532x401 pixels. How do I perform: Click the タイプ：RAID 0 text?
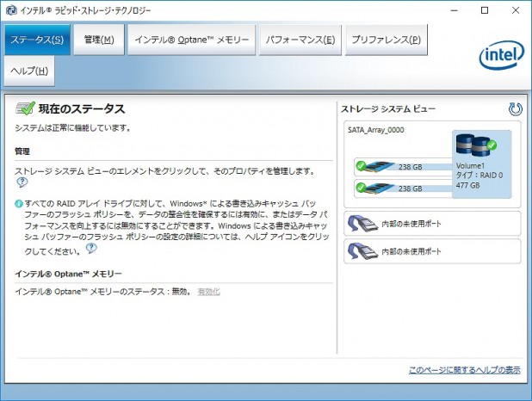click(479, 176)
